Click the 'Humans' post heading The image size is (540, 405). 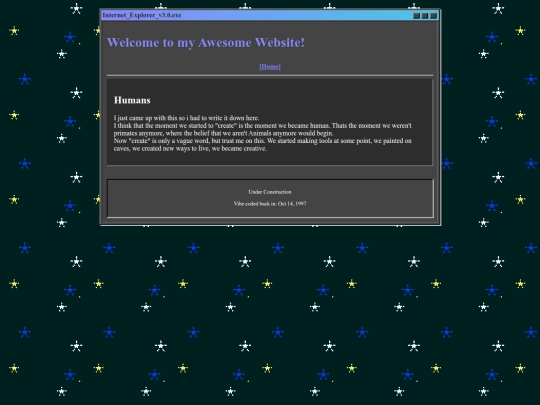pyautogui.click(x=132, y=100)
